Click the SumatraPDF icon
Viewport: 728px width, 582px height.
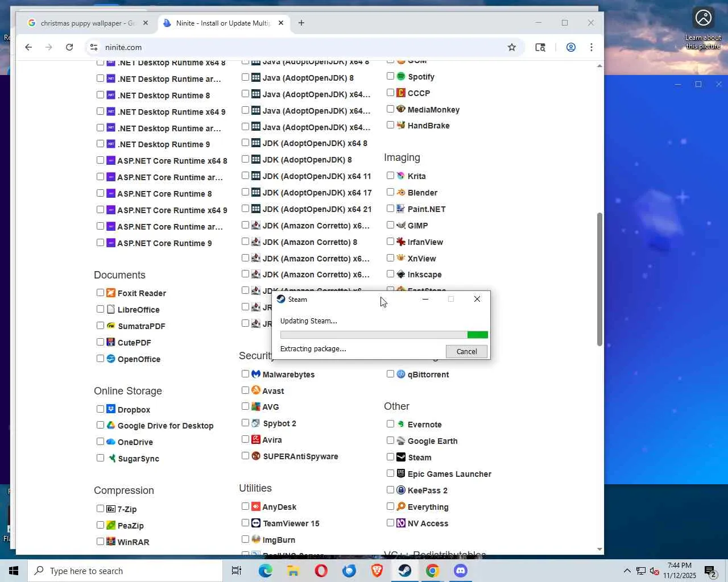(x=111, y=326)
